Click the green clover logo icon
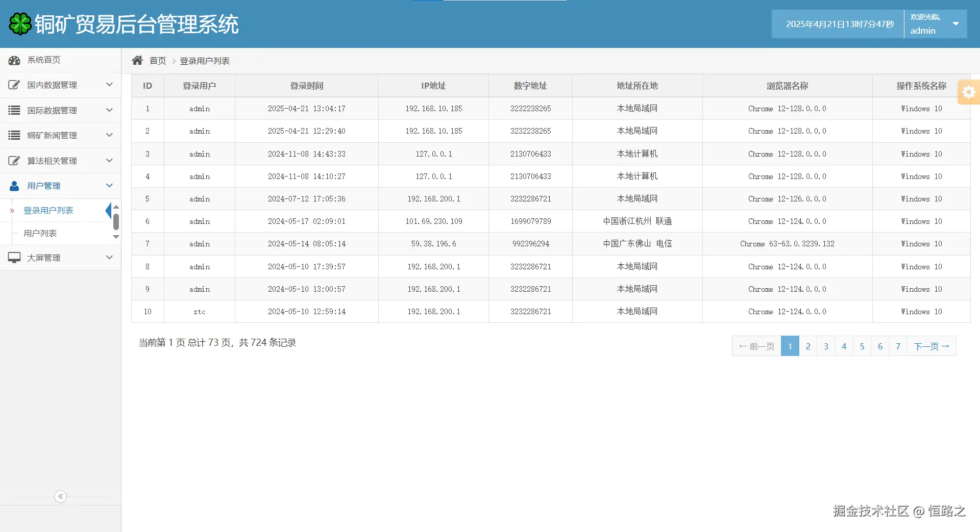This screenshot has height=532, width=980. point(20,24)
